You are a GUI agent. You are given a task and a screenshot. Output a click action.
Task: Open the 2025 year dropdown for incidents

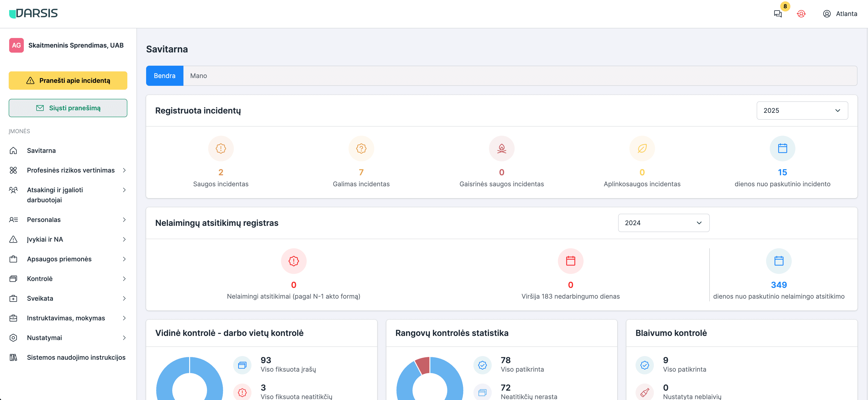tap(802, 111)
